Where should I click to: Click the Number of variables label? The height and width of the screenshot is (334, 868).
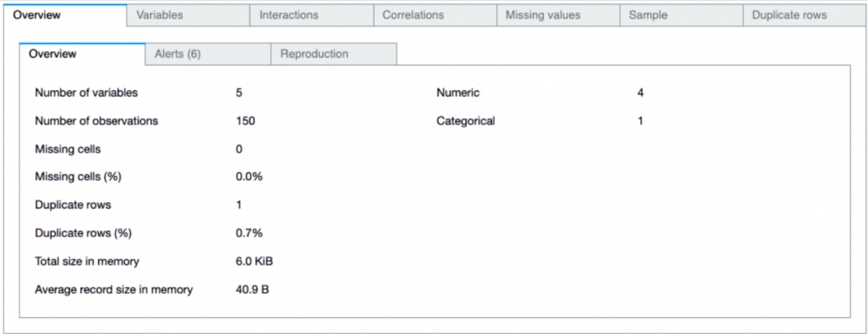86,93
